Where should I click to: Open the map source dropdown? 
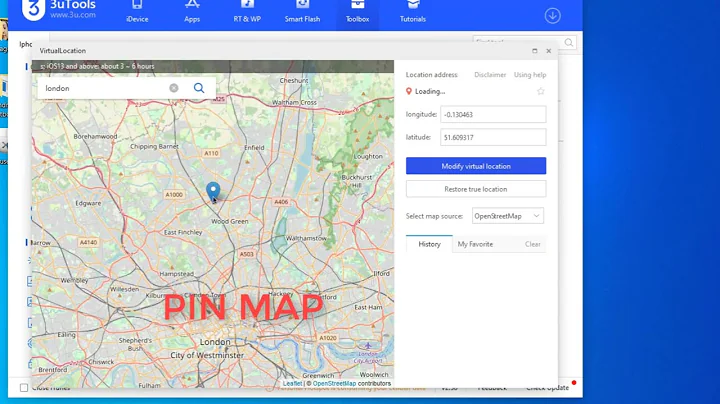coord(508,216)
